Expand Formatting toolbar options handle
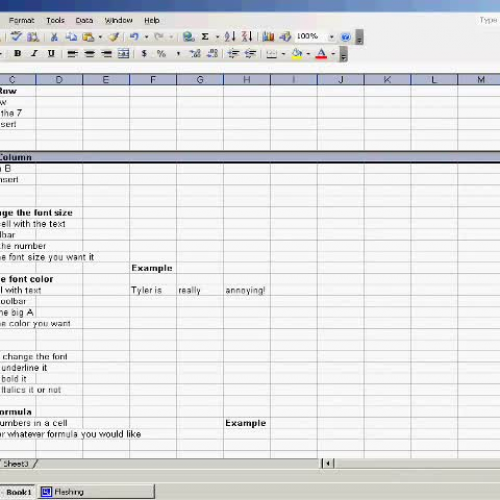Image resolution: width=500 pixels, height=500 pixels. click(x=343, y=54)
